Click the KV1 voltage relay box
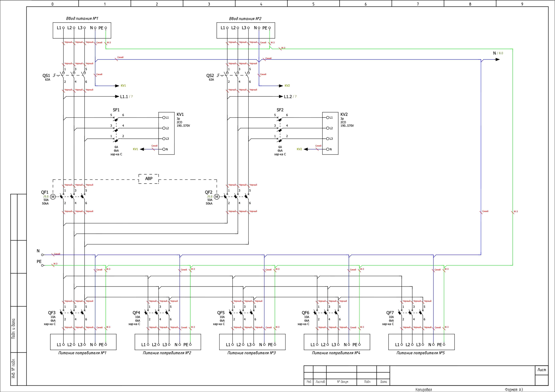This screenshot has height=392, width=555. point(166,133)
